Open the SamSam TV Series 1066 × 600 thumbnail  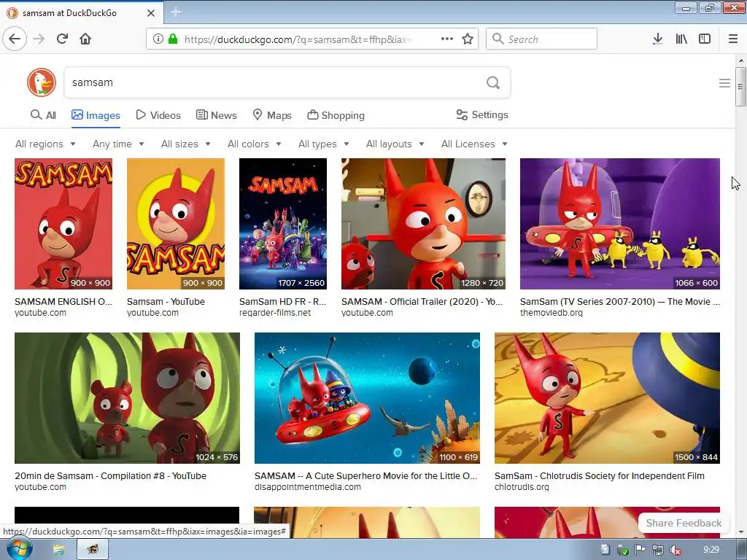point(620,224)
